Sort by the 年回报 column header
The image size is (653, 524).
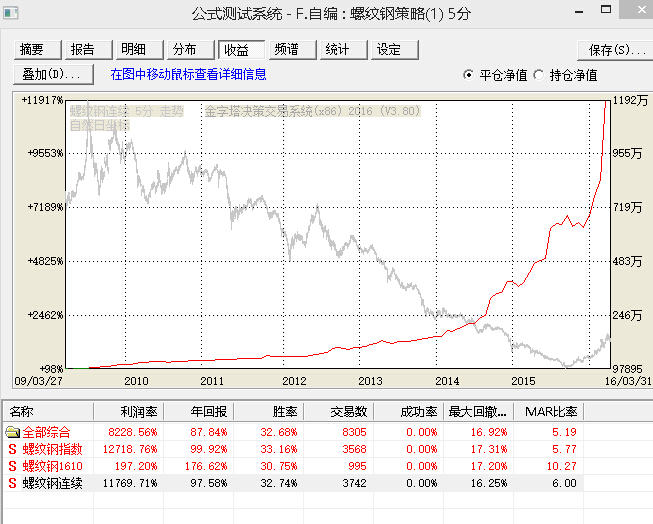199,412
